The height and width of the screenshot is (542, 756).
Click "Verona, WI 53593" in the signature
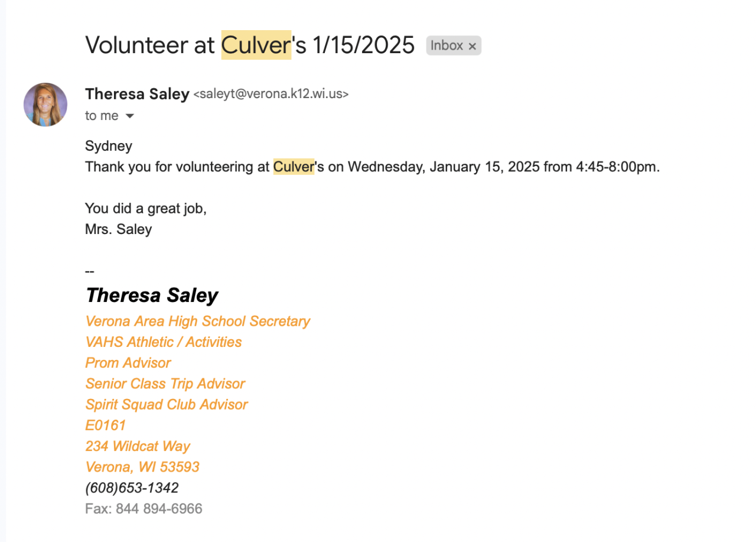coord(142,467)
